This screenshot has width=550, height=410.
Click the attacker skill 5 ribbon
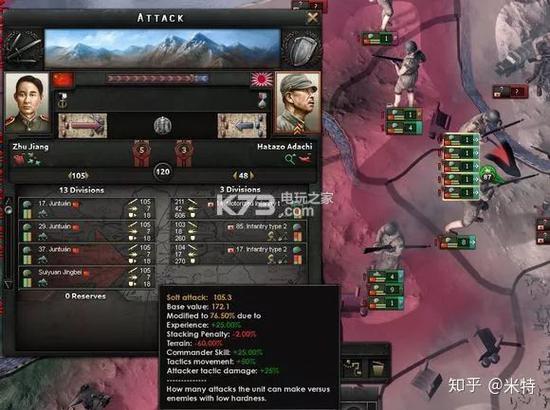[141, 152]
